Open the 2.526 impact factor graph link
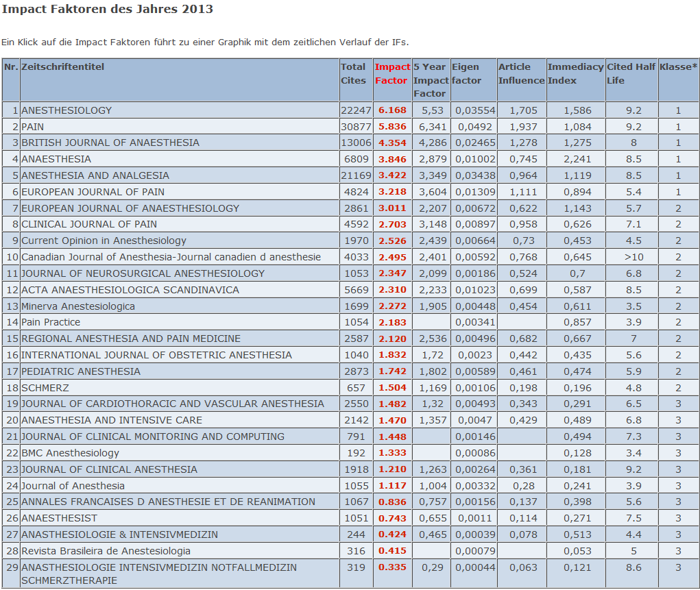The width and height of the screenshot is (700, 590). pyautogui.click(x=392, y=241)
